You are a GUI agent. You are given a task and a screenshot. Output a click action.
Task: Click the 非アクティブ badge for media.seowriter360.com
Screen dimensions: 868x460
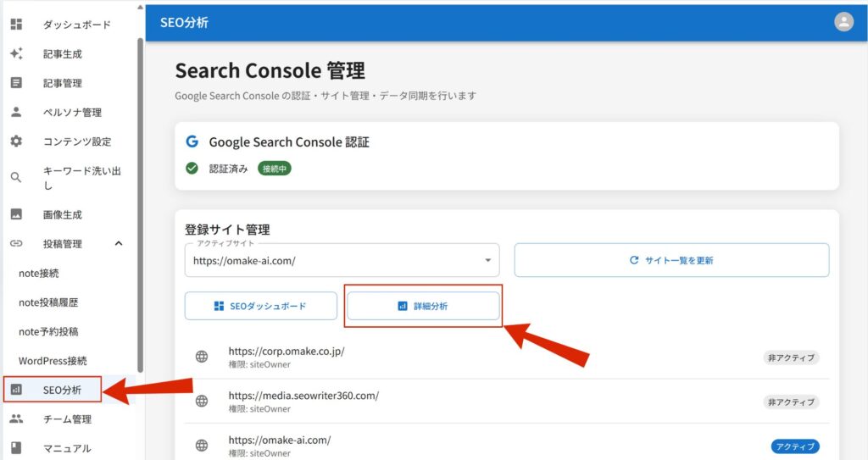click(791, 402)
